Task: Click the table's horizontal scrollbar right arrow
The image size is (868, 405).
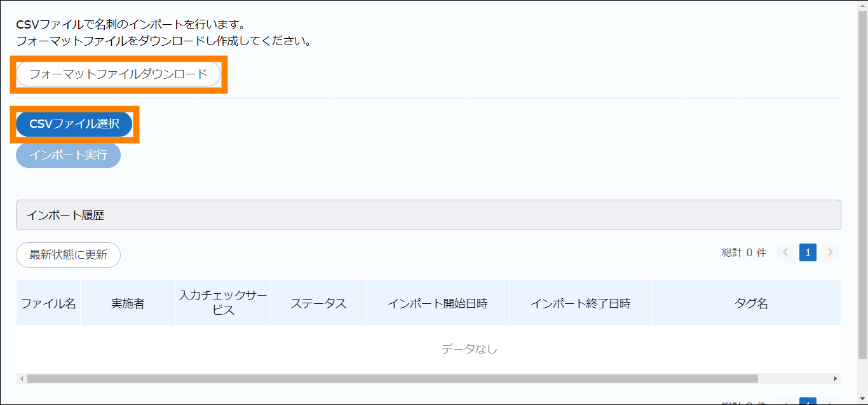Action: pyautogui.click(x=835, y=379)
